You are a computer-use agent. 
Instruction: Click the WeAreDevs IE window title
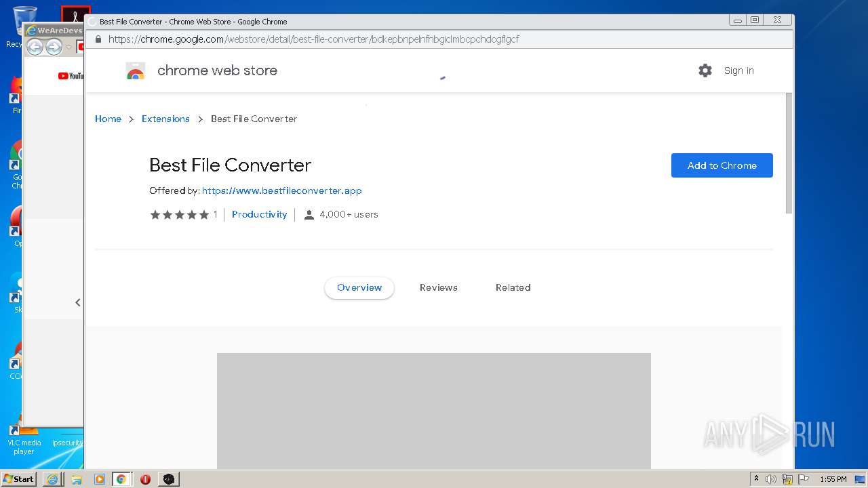(x=60, y=30)
